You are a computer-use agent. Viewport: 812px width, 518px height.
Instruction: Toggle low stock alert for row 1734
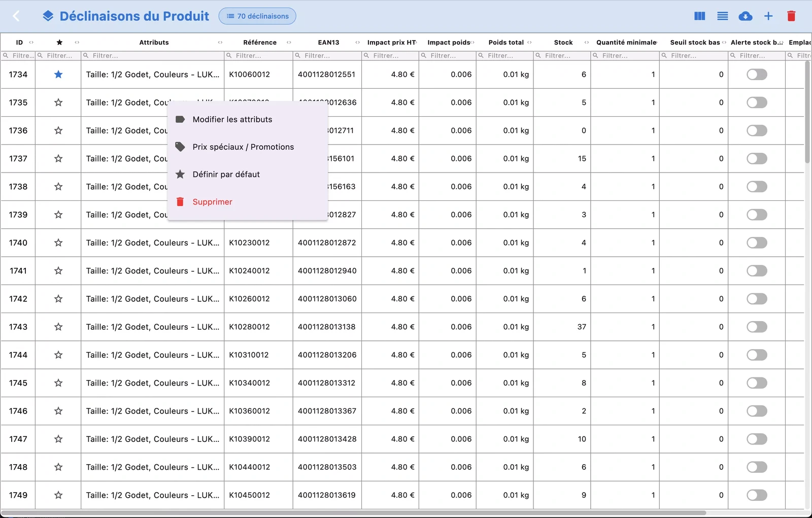756,75
